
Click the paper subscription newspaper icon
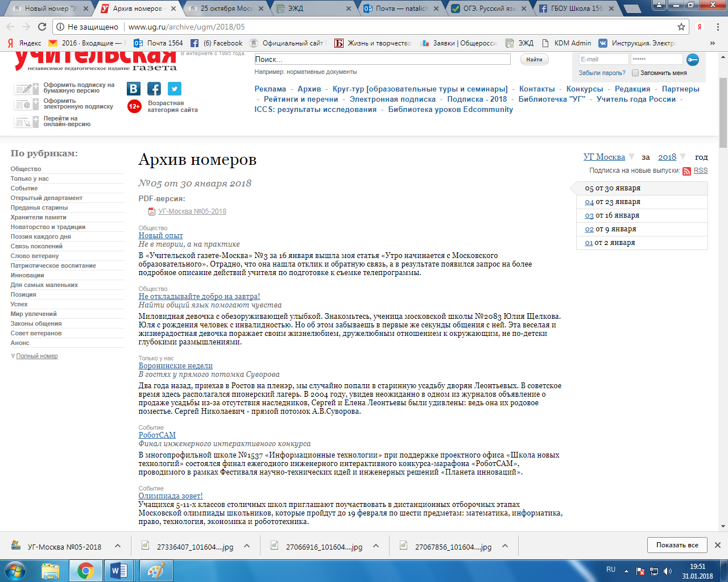tap(26, 88)
